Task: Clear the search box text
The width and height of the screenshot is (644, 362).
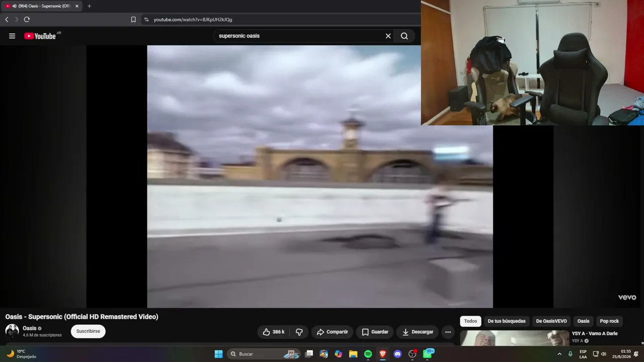Action: [x=388, y=36]
